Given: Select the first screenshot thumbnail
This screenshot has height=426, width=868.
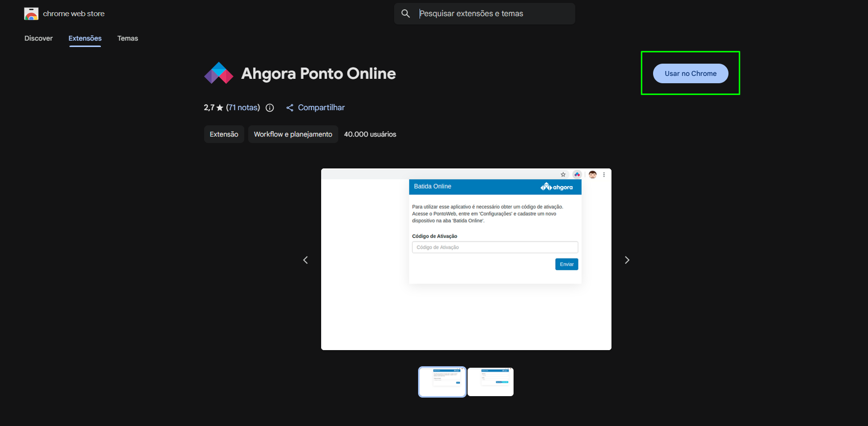Looking at the screenshot, I should click(442, 382).
